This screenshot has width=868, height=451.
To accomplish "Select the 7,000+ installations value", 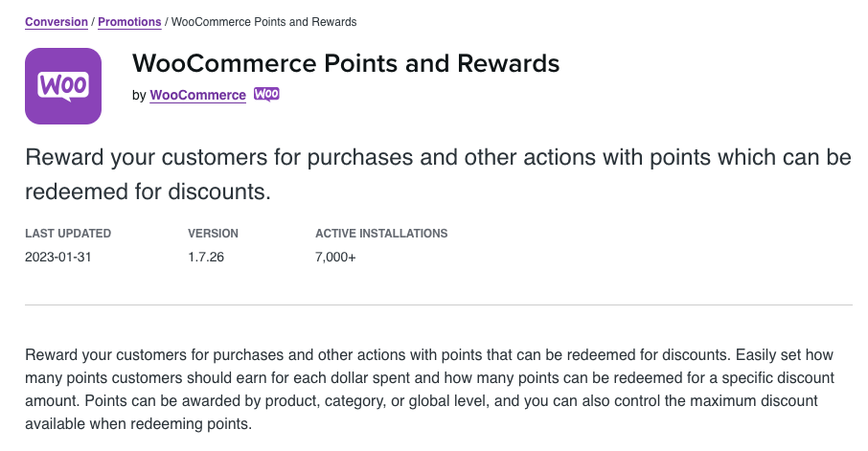I will coord(335,257).
